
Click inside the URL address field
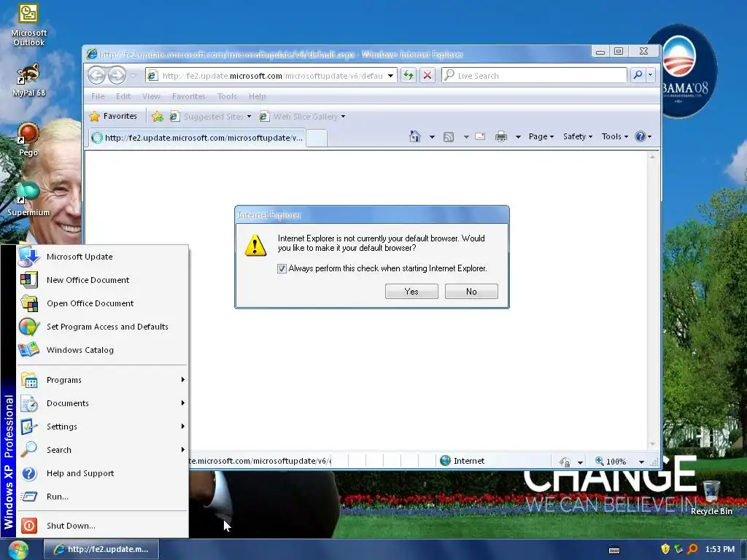(x=271, y=76)
